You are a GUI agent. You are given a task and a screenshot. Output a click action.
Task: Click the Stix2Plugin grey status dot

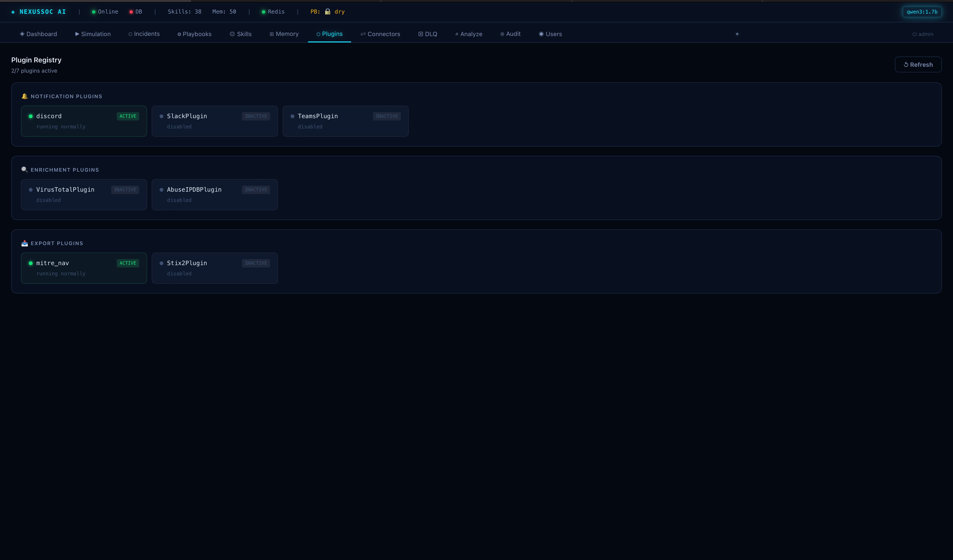[162, 263]
